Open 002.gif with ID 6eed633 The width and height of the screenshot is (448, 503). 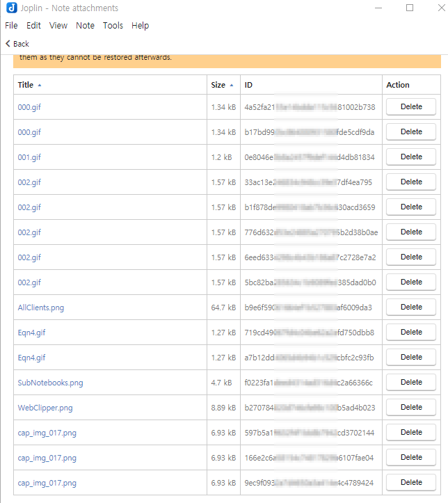pos(29,257)
